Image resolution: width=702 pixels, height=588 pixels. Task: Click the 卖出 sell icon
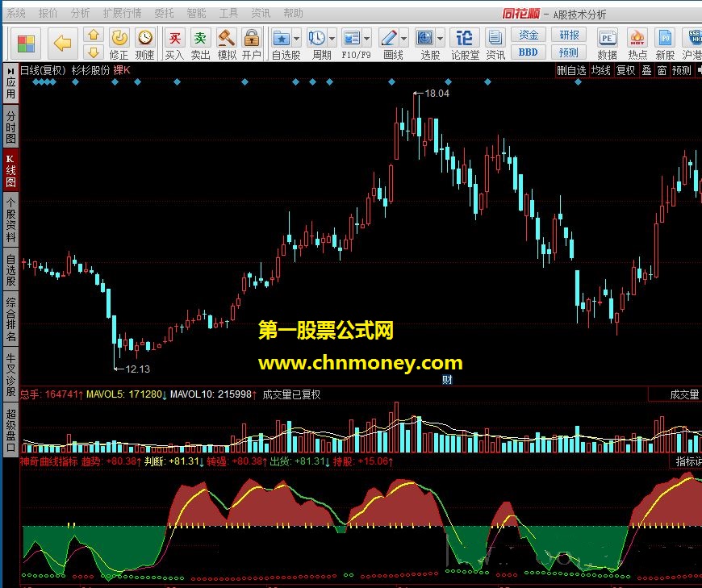(x=200, y=38)
